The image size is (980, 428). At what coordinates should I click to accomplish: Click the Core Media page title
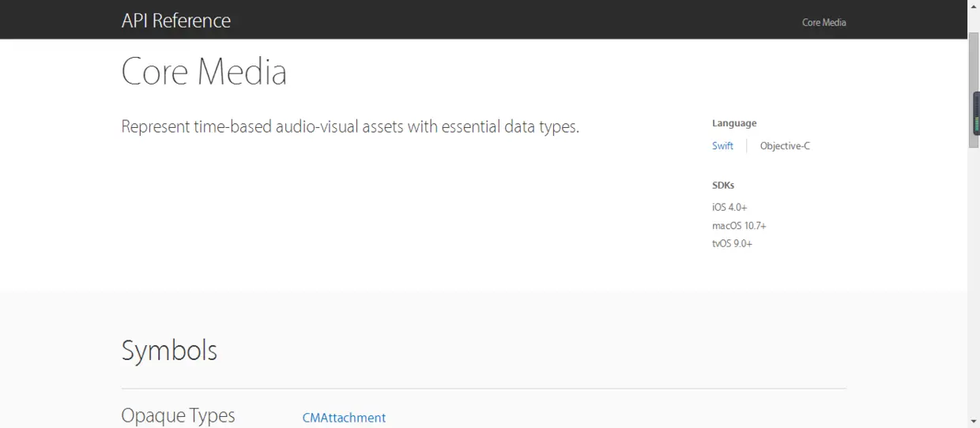[204, 72]
